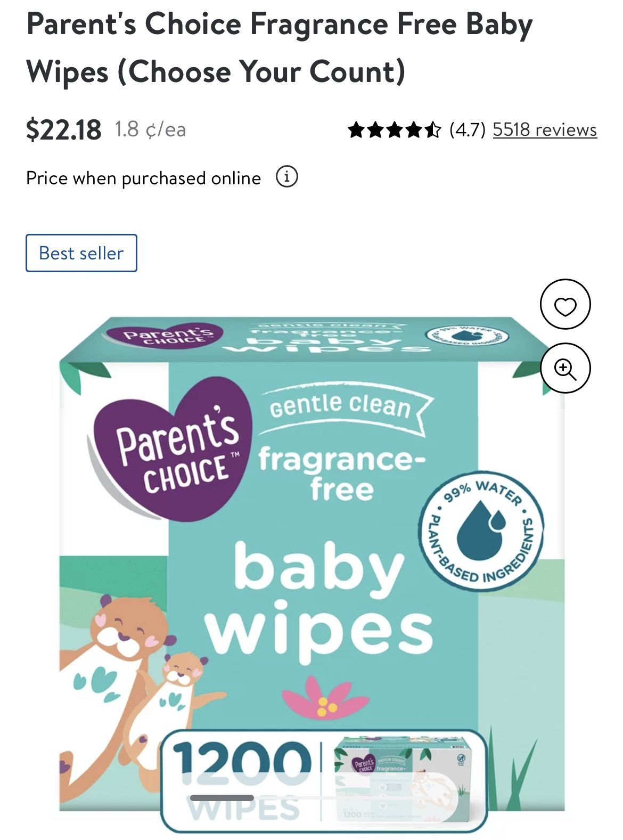Tap the star rating icons
Viewport: 623px width, 840px height.
[395, 129]
